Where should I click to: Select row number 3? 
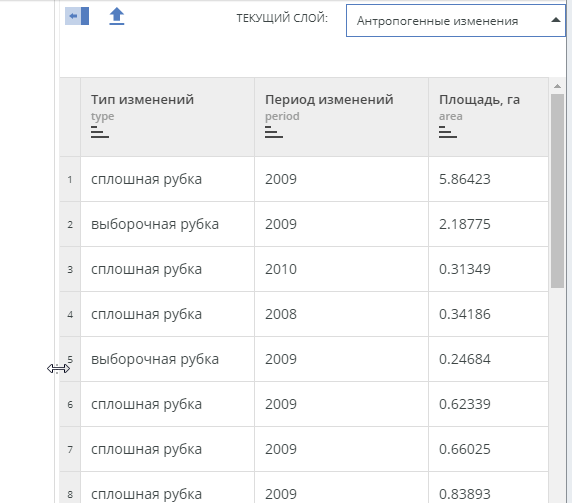pyautogui.click(x=70, y=270)
